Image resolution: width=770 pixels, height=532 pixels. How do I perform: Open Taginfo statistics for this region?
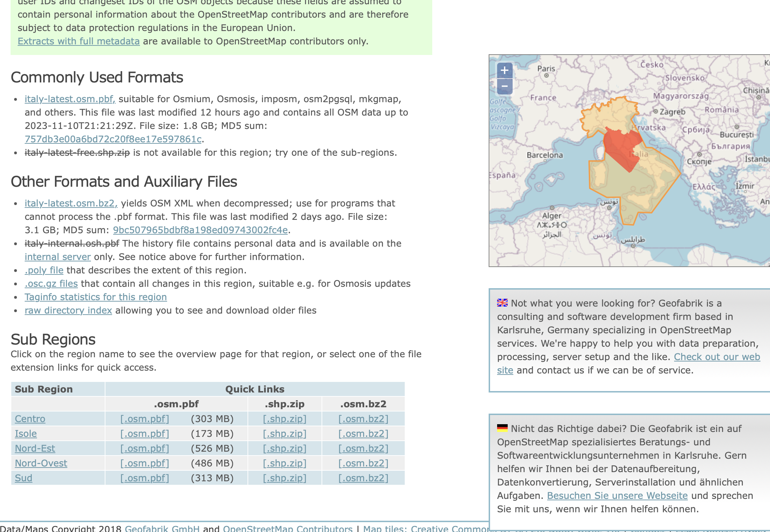coord(96,297)
